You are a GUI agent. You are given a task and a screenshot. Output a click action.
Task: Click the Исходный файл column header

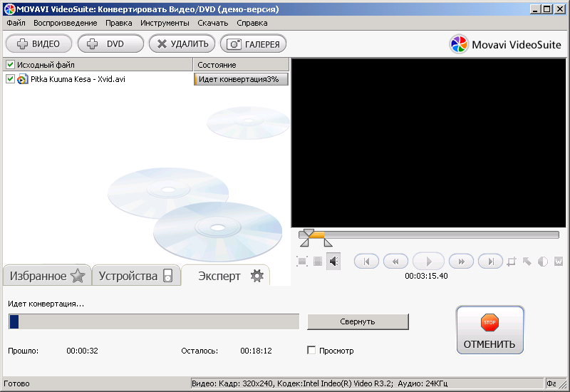(x=98, y=65)
